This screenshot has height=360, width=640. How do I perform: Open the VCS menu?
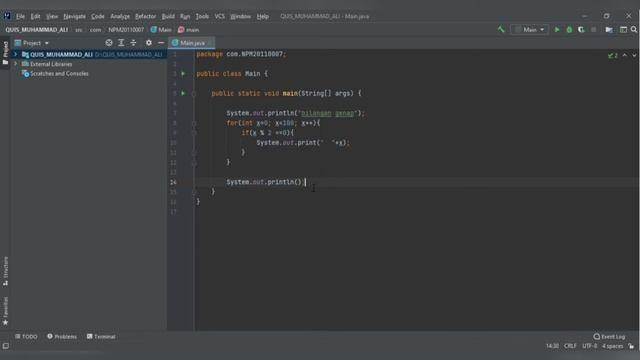pos(220,16)
